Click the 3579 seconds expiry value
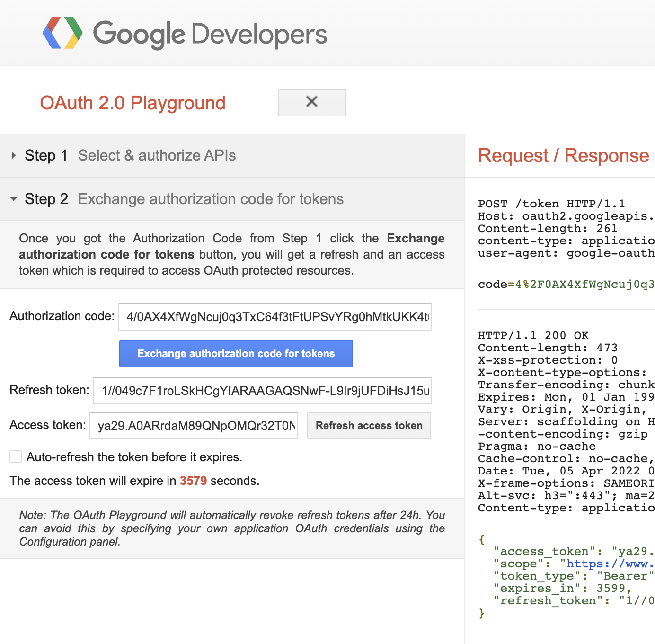 click(x=193, y=481)
